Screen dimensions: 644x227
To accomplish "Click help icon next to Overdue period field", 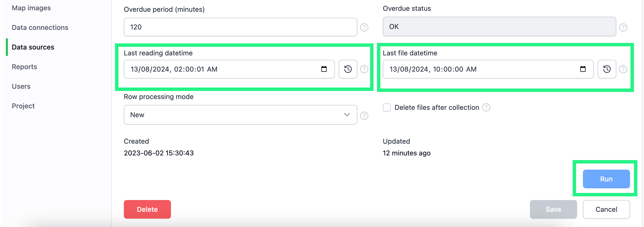I will click(364, 27).
